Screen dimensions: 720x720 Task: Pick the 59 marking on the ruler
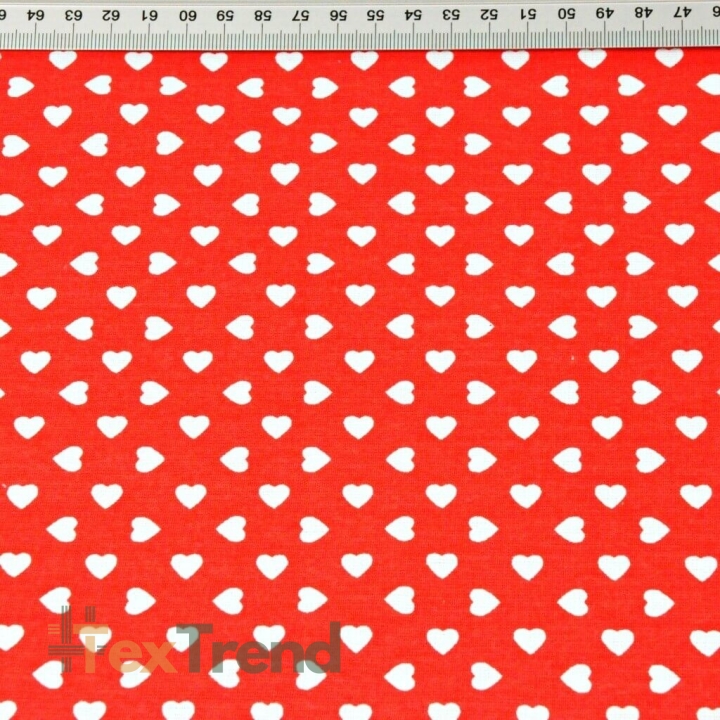click(x=225, y=16)
